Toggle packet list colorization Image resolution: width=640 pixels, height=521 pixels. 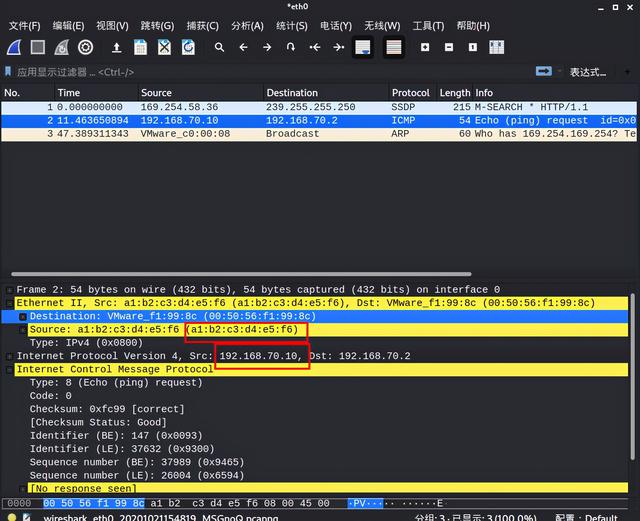393,47
